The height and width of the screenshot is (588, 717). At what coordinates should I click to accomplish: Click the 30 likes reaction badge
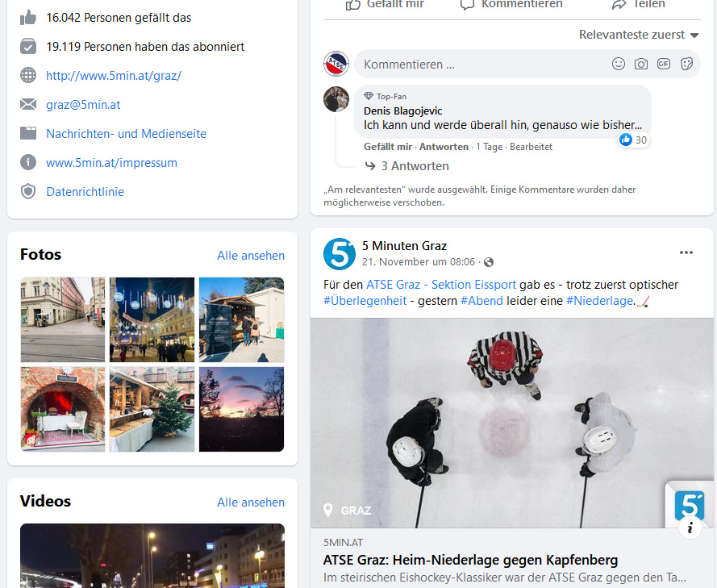pyautogui.click(x=633, y=140)
